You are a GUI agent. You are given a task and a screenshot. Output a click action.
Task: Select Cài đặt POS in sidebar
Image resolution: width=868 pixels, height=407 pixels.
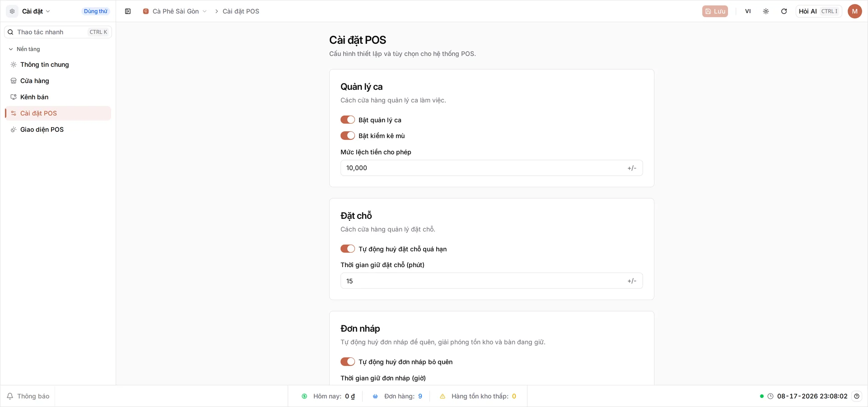[x=58, y=113]
